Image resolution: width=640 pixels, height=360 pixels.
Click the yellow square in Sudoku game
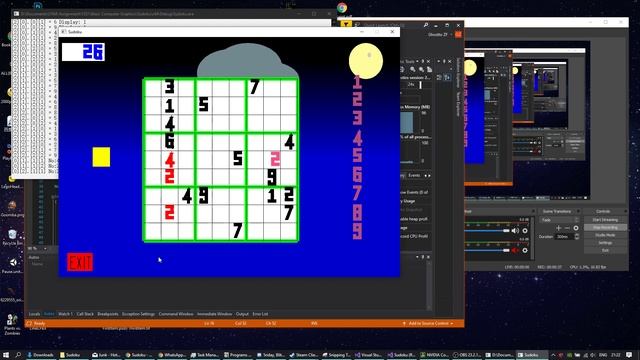(101, 157)
